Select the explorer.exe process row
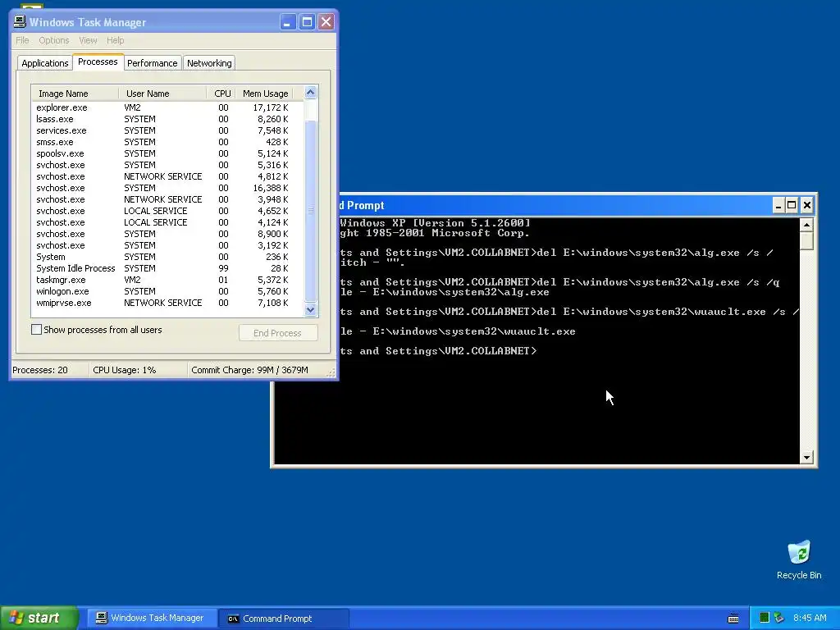This screenshot has width=840, height=630. tap(167, 107)
